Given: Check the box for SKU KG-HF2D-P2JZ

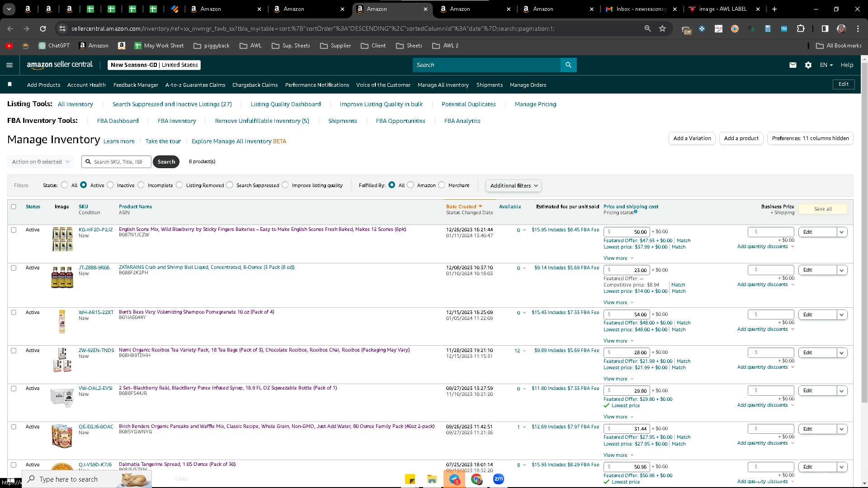Looking at the screenshot, I should [x=14, y=230].
